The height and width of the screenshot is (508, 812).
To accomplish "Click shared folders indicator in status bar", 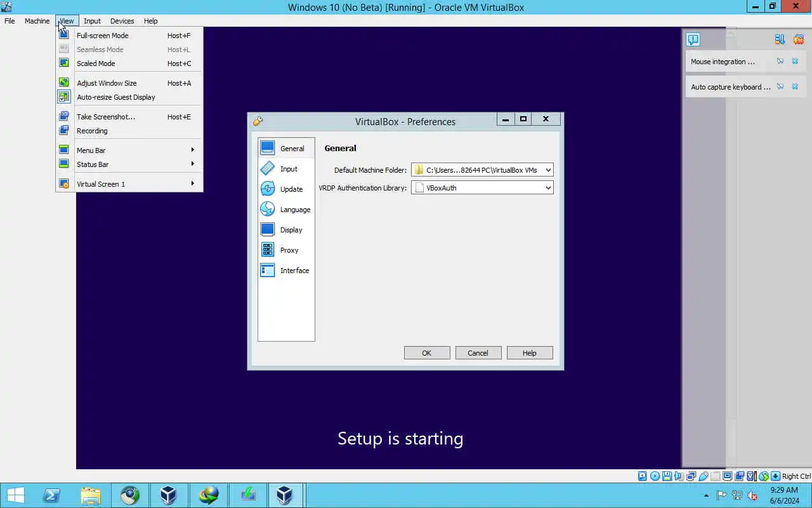I will [716, 476].
